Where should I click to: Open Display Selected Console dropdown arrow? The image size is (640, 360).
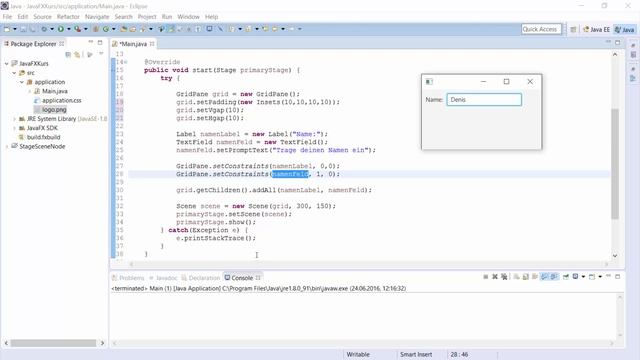click(x=583, y=277)
